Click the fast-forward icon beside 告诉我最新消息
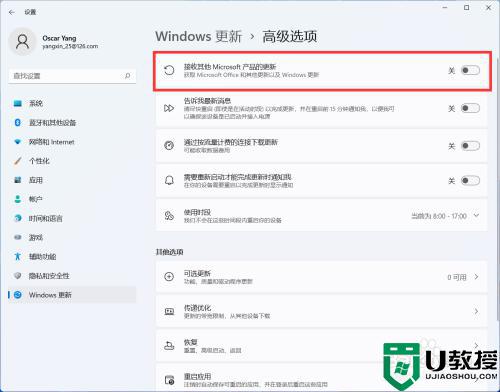 (169, 108)
